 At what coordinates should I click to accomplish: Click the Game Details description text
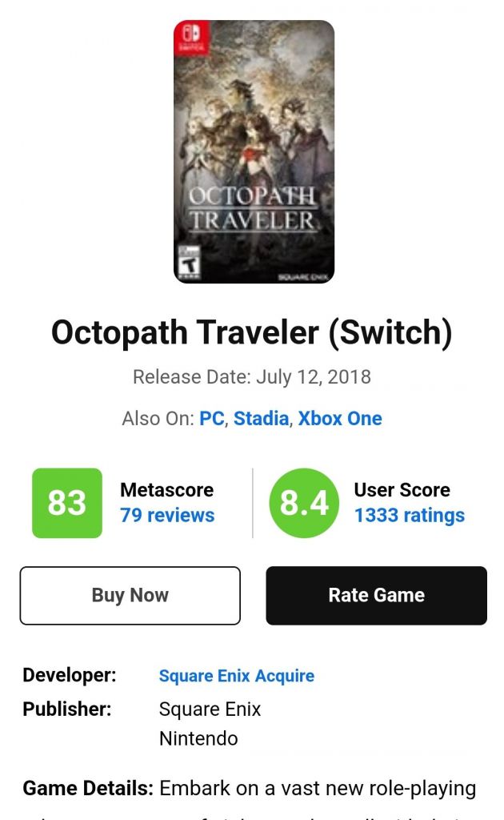pyautogui.click(x=318, y=789)
